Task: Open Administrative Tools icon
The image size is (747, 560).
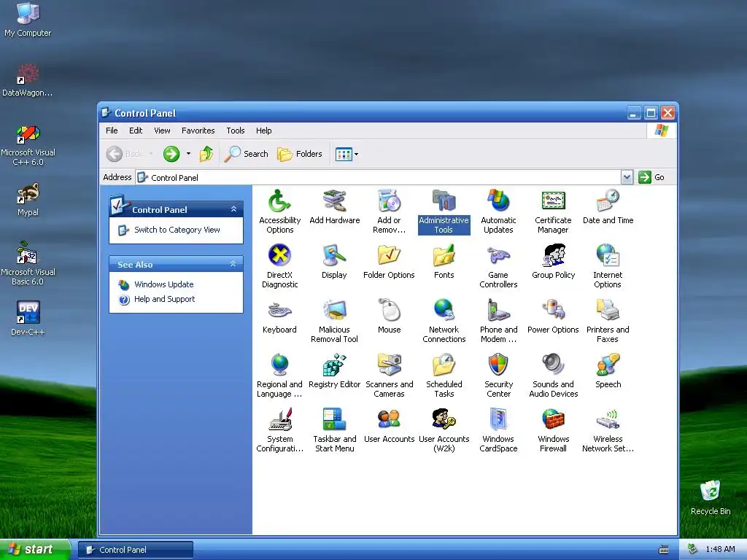Action: coord(444,211)
